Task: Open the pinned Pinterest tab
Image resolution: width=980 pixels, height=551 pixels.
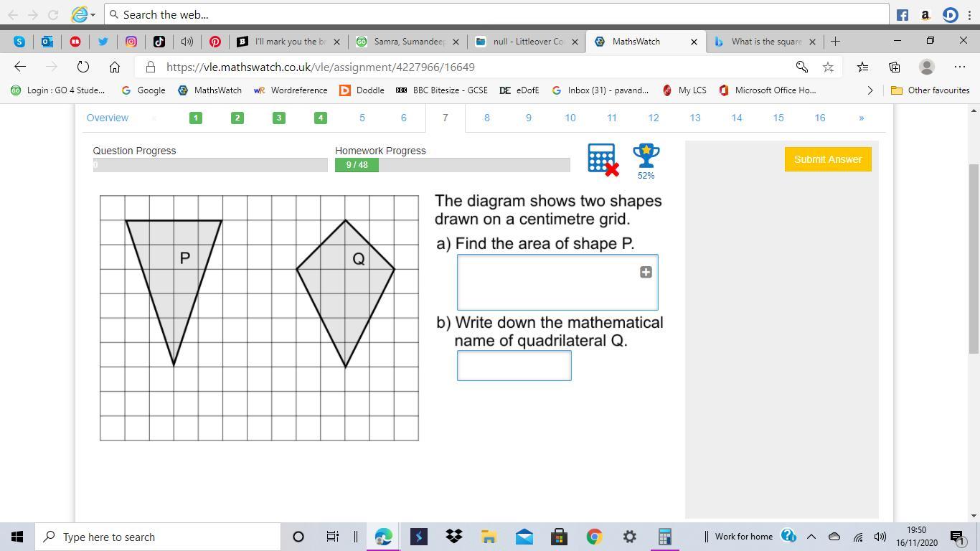Action: point(215,42)
